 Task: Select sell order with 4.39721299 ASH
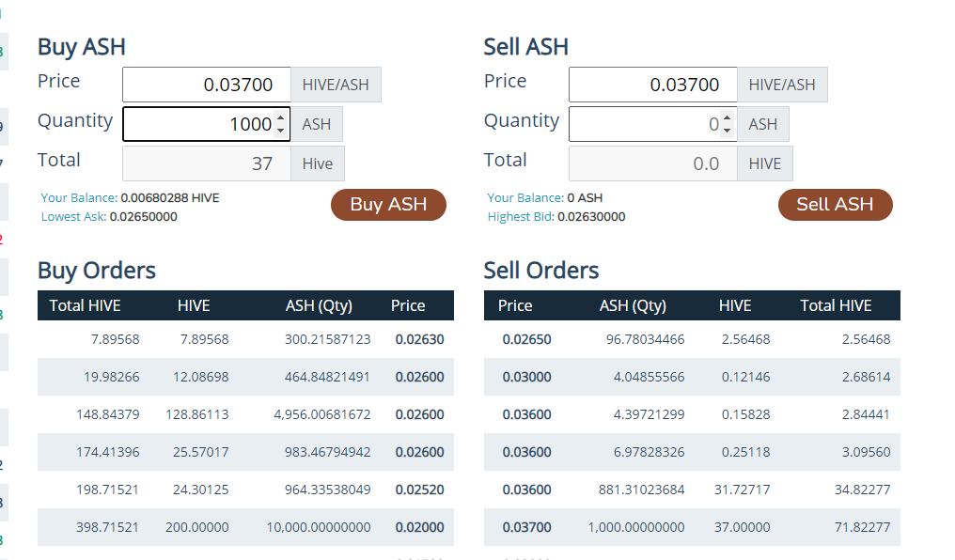[692, 414]
